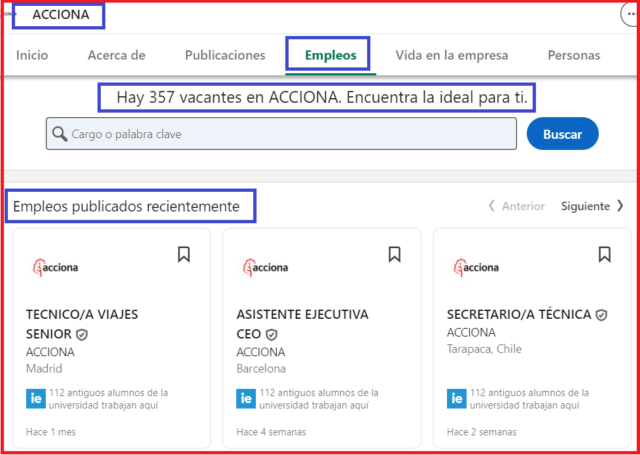Click the Hay 357 vacantes headline
Viewport: 640px width, 455px height.
click(322, 98)
